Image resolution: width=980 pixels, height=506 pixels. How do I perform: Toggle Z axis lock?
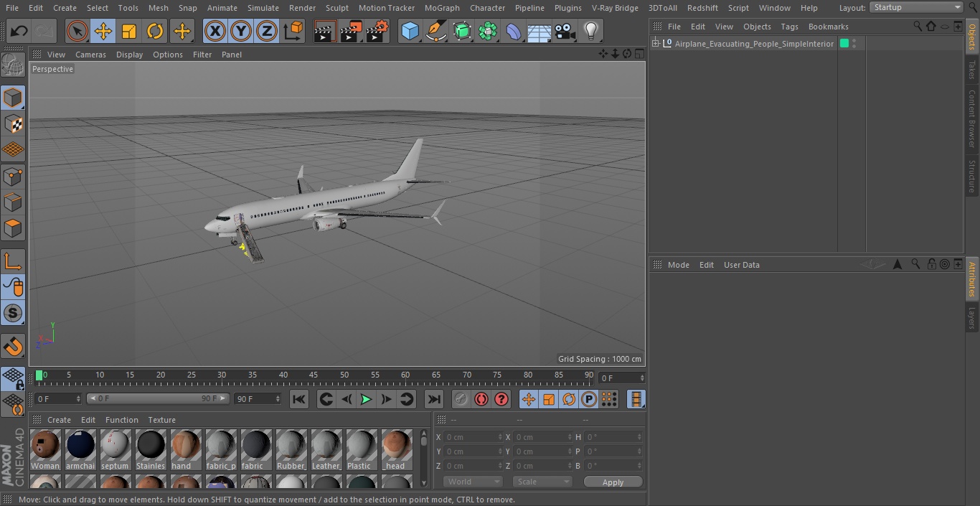click(267, 31)
